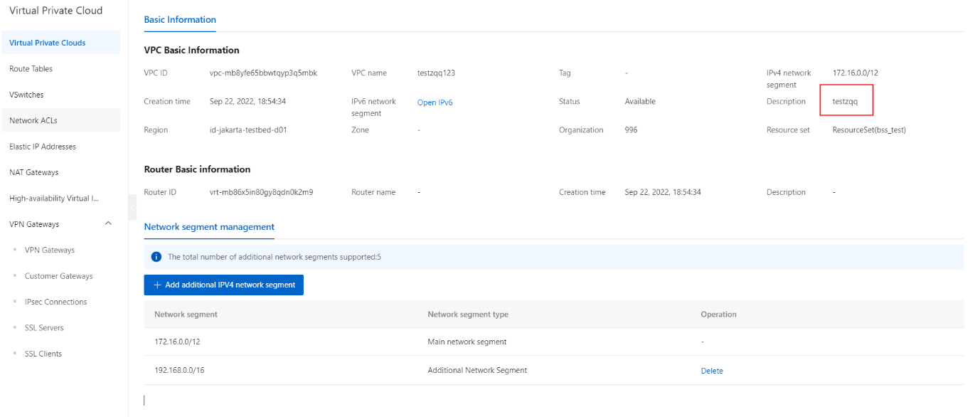Screen dimensions: 980x417
Task: Click the Router Basic information heading
Action: [x=198, y=169]
